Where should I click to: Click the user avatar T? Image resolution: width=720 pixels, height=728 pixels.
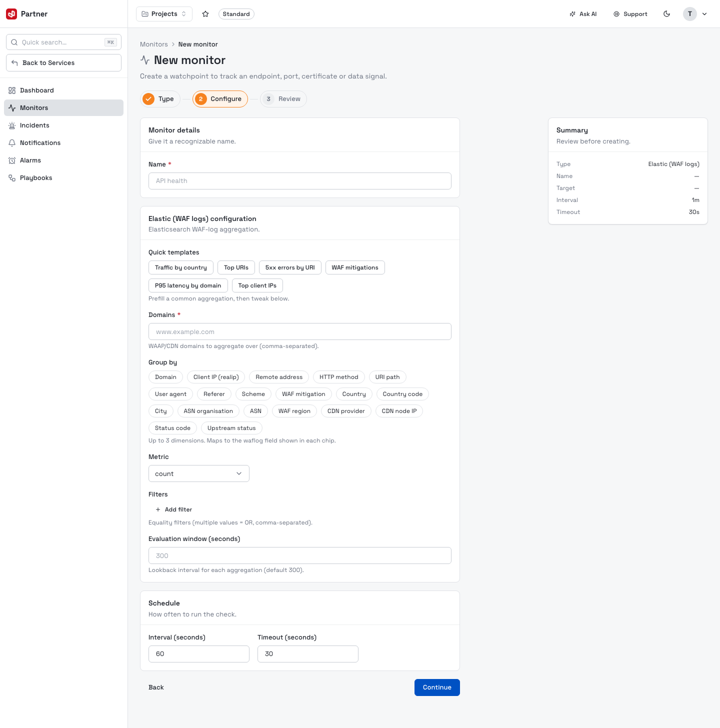click(690, 14)
